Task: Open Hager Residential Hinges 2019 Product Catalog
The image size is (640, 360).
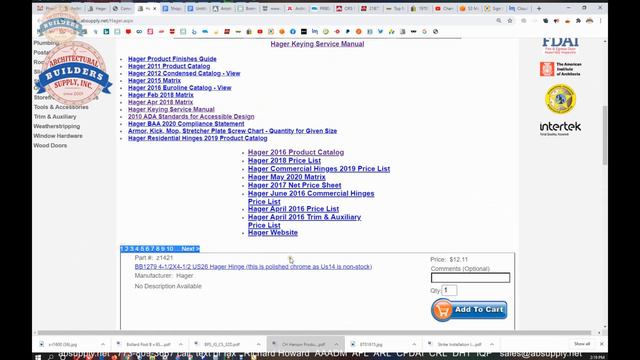Action: pyautogui.click(x=198, y=138)
